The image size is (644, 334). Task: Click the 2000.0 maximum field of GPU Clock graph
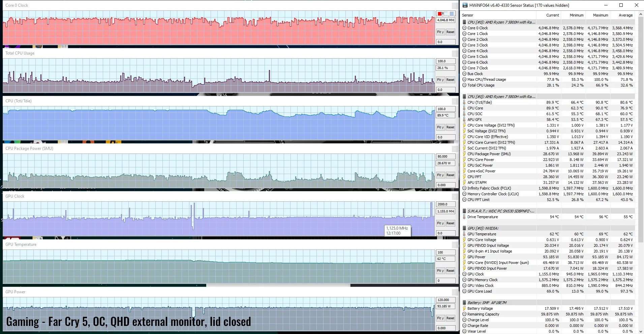click(x=445, y=204)
